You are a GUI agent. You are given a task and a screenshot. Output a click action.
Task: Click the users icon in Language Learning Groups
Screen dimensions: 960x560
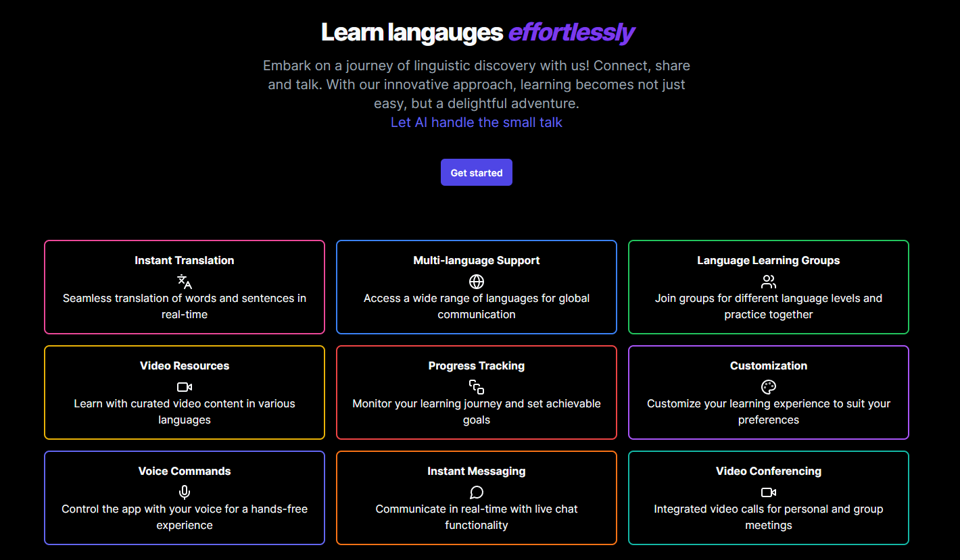(x=769, y=282)
